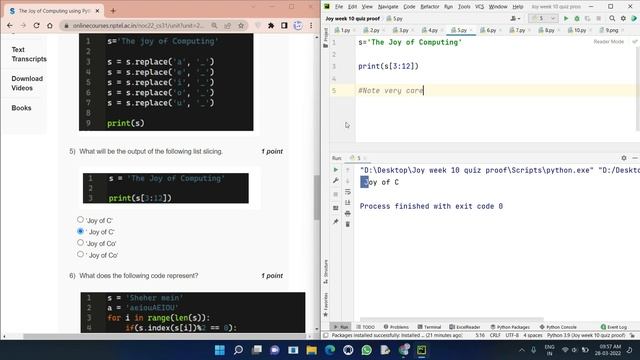
Task: Select first option 'Joy of C'
Action: [80, 220]
